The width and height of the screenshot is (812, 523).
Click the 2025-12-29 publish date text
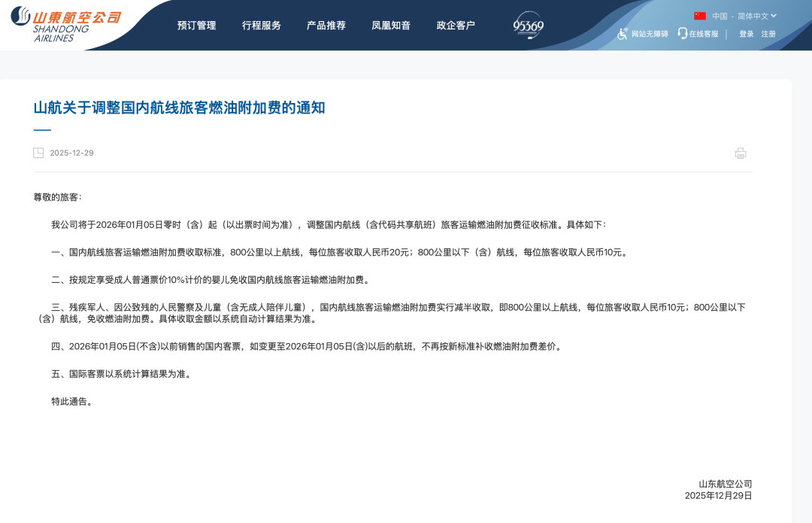71,154
